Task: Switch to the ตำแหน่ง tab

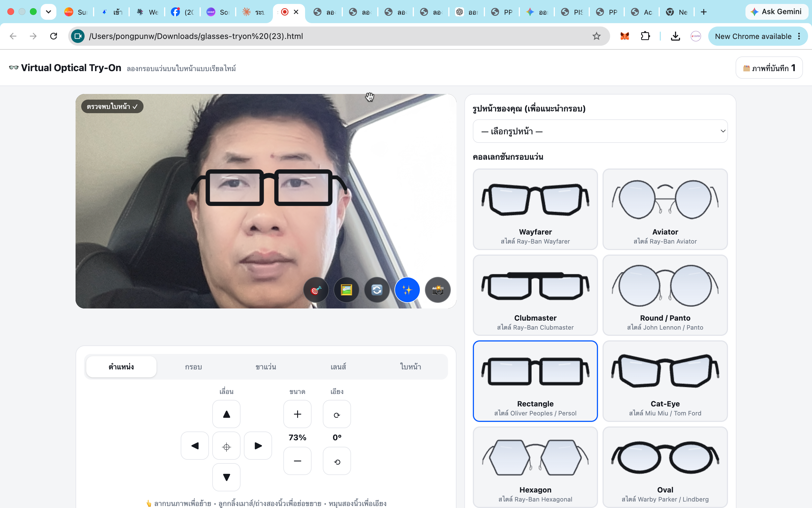Action: (121, 367)
